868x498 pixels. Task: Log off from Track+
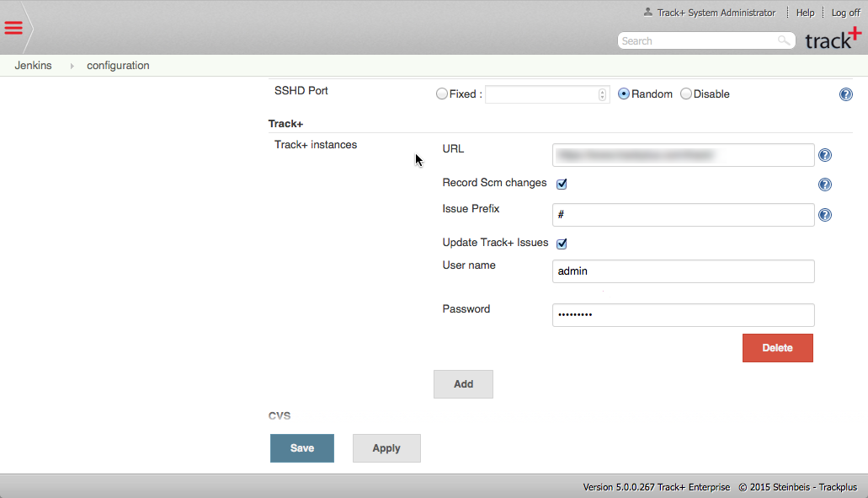click(x=845, y=12)
